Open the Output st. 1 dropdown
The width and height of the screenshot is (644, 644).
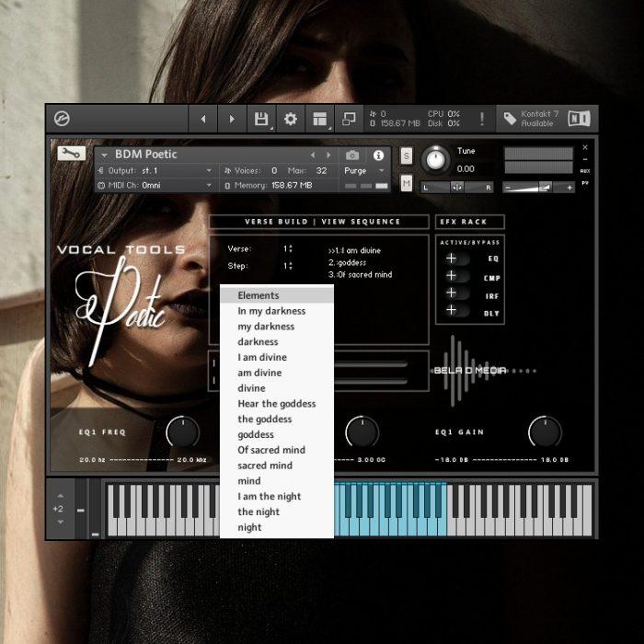[x=155, y=170]
